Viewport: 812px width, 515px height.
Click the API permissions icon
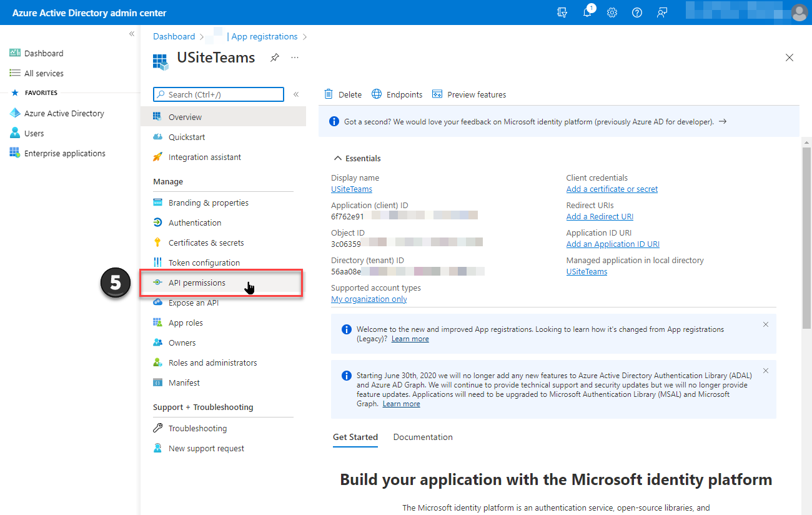tap(157, 282)
